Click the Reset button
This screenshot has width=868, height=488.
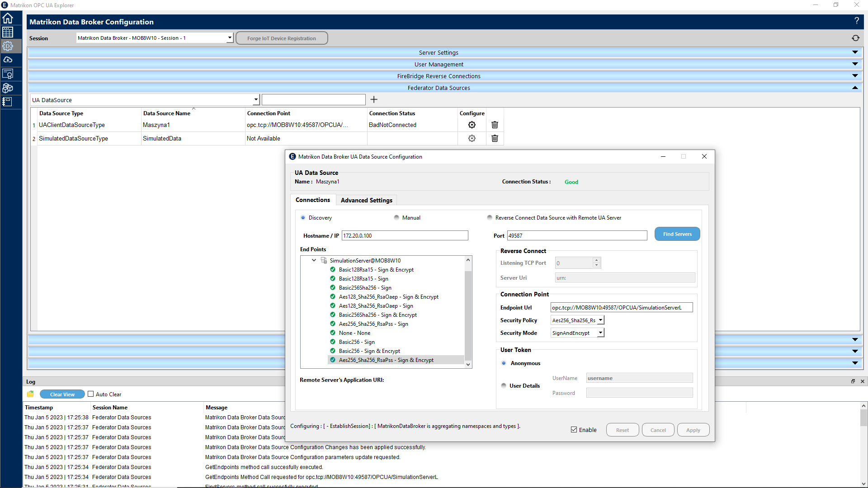click(623, 430)
